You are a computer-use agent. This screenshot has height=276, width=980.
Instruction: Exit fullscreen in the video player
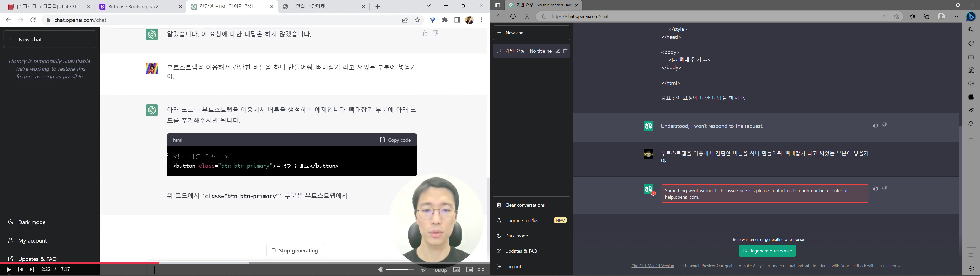tap(481, 270)
